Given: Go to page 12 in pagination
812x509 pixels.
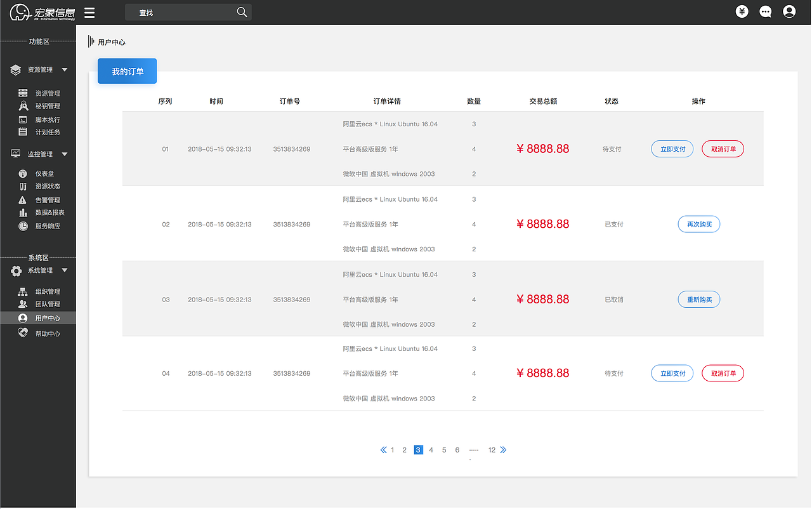Looking at the screenshot, I should pyautogui.click(x=492, y=450).
